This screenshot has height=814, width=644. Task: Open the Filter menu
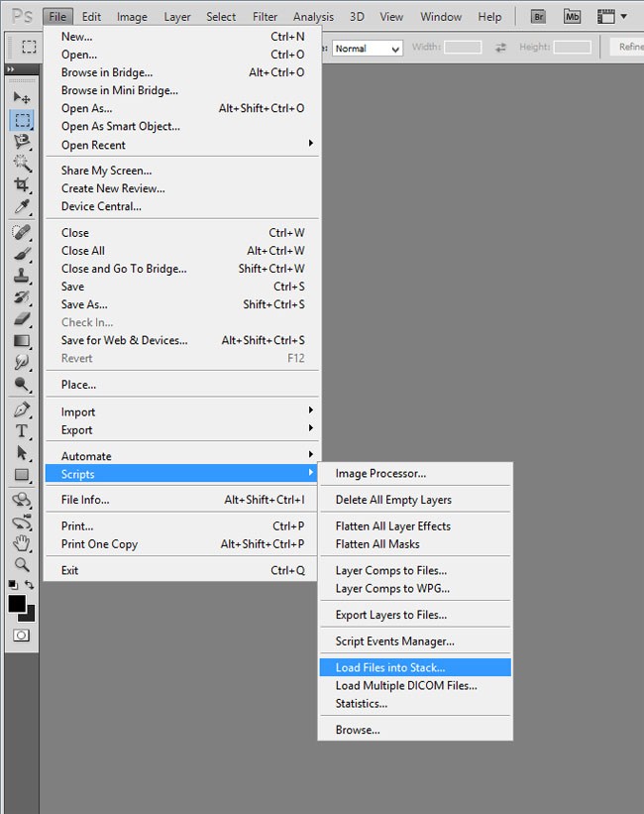coord(265,17)
